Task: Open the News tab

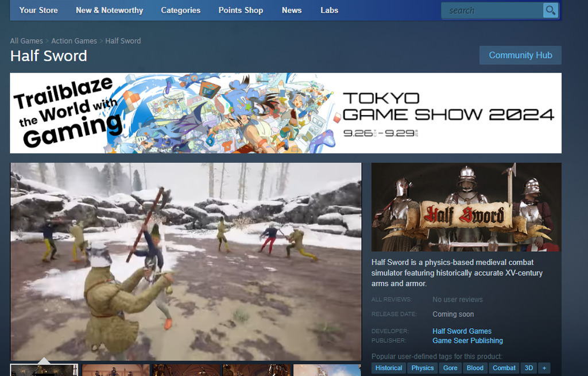Action: 292,10
